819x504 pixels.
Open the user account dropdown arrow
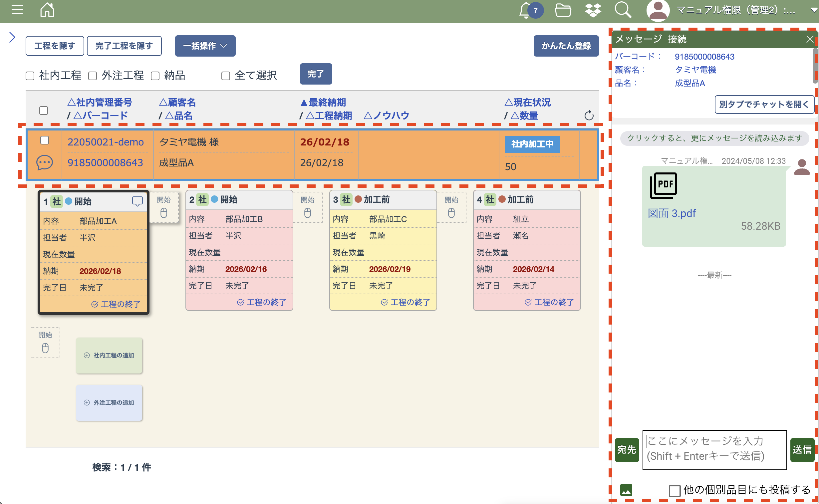tap(813, 10)
